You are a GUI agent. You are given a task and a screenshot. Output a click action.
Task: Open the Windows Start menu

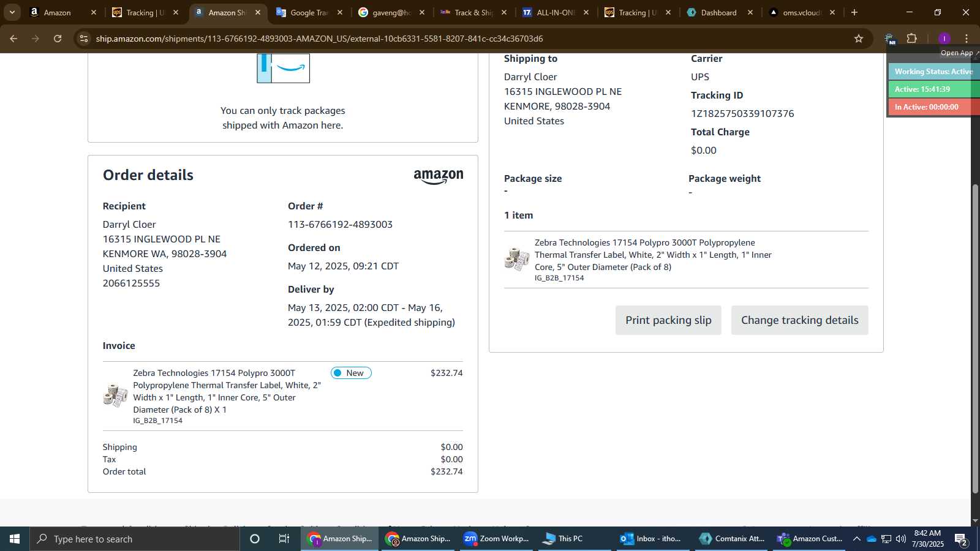coord(15,539)
